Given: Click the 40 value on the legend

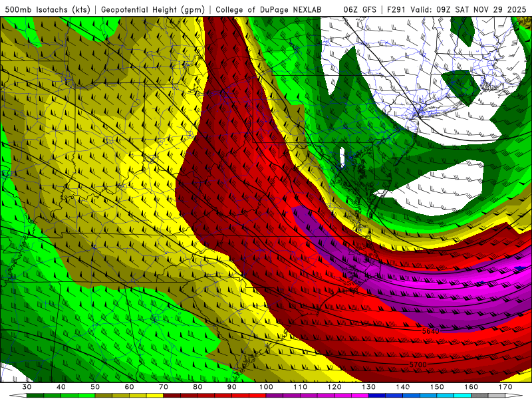Looking at the screenshot, I should [61, 387].
